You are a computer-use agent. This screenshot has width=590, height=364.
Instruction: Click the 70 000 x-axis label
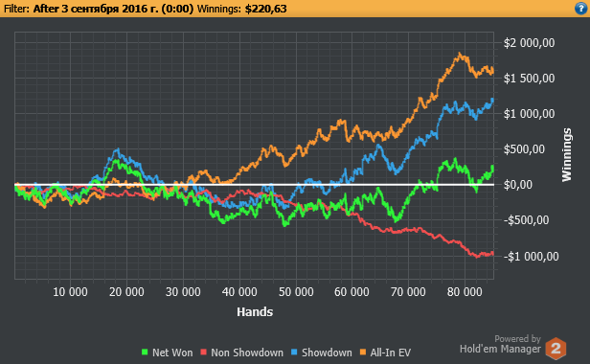(x=408, y=292)
